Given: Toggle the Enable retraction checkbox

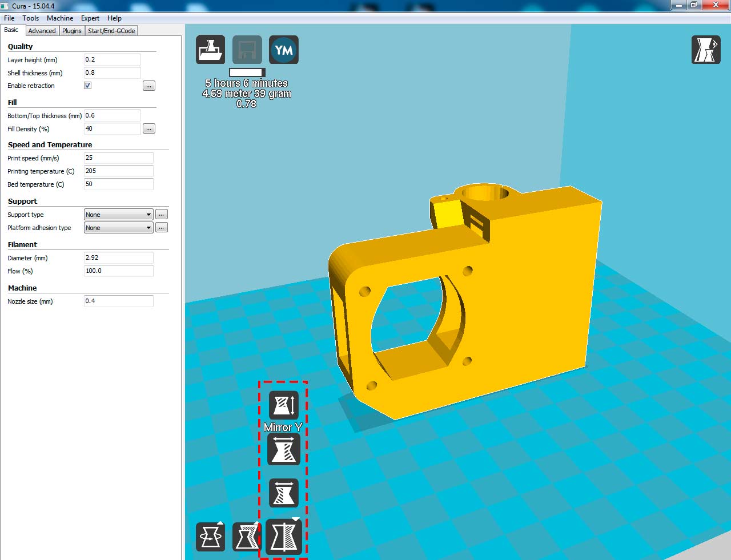Looking at the screenshot, I should click(88, 86).
